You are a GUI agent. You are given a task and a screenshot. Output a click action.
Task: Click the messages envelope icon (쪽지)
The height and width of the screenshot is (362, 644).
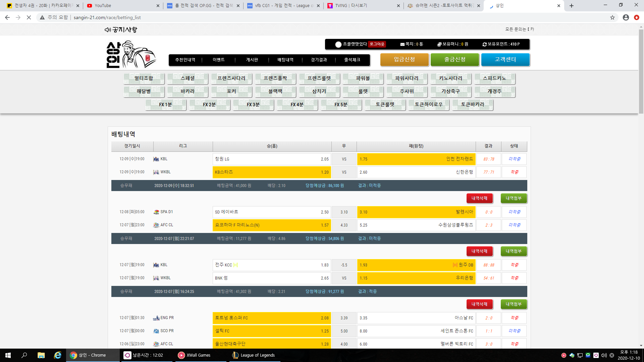[402, 44]
